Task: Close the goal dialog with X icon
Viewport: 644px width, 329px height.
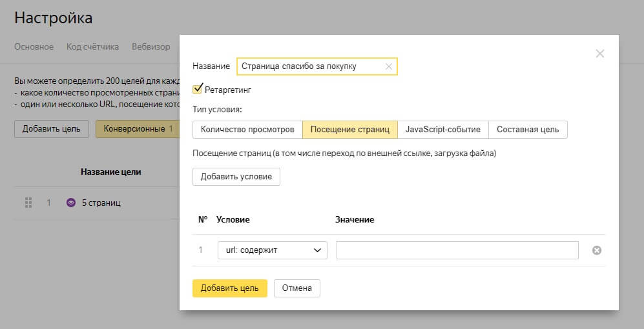Action: coord(599,54)
